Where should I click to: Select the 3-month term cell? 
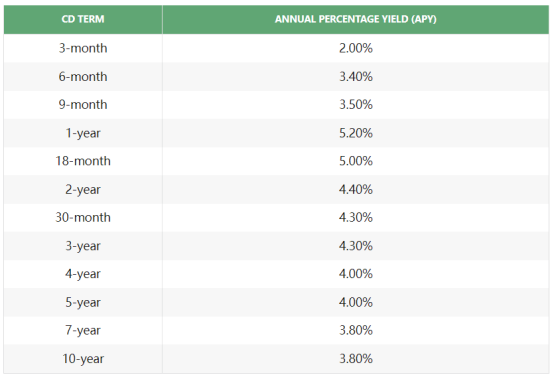pos(83,48)
